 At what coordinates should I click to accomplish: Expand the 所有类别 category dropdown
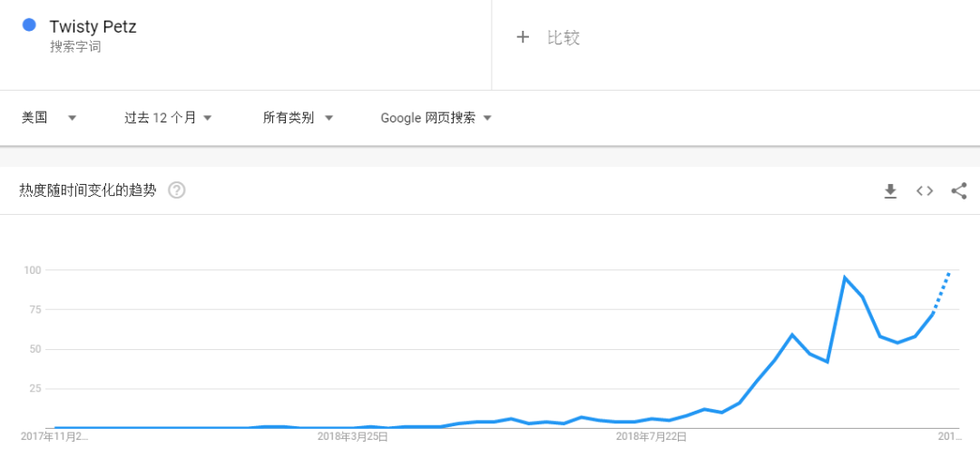coord(298,118)
